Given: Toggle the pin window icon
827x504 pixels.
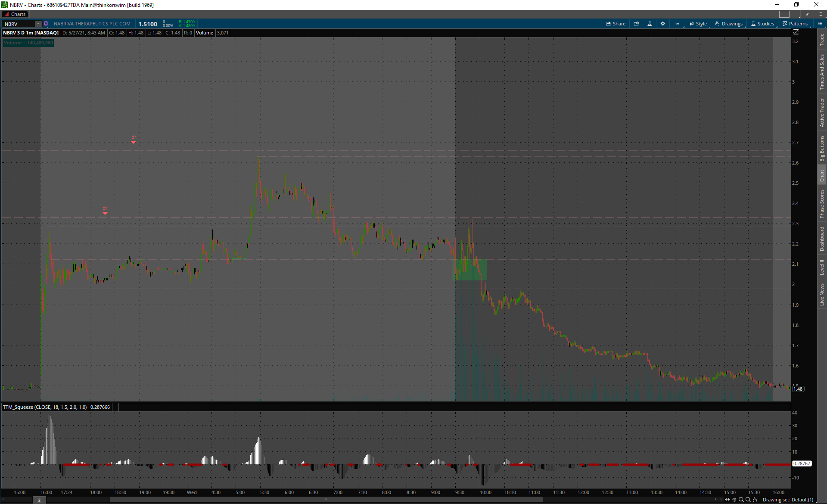Looking at the screenshot, I should coord(807,14).
